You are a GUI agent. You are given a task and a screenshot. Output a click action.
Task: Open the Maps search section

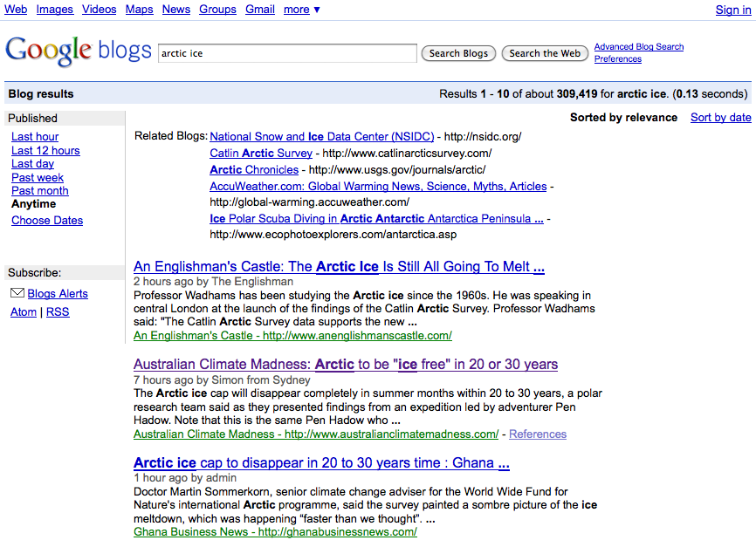click(139, 10)
